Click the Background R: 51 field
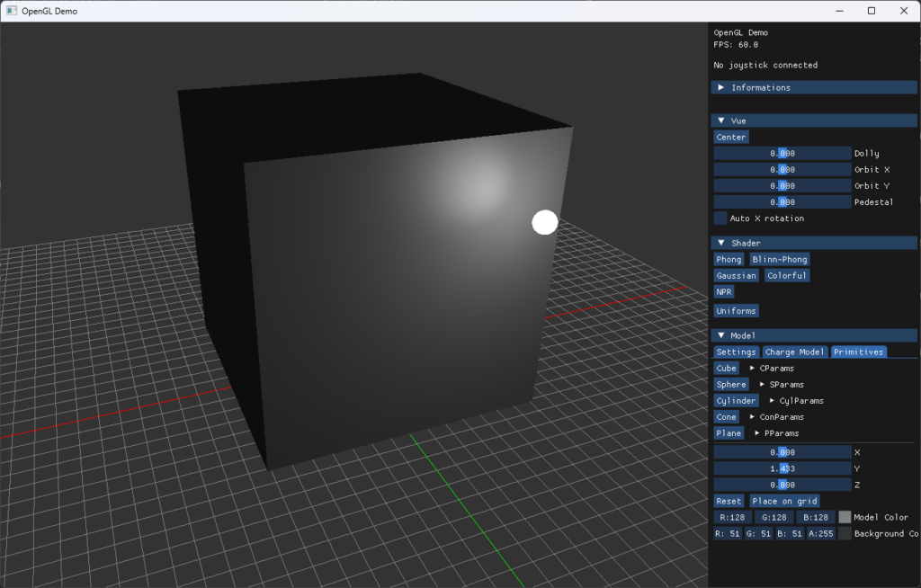 [x=727, y=534]
